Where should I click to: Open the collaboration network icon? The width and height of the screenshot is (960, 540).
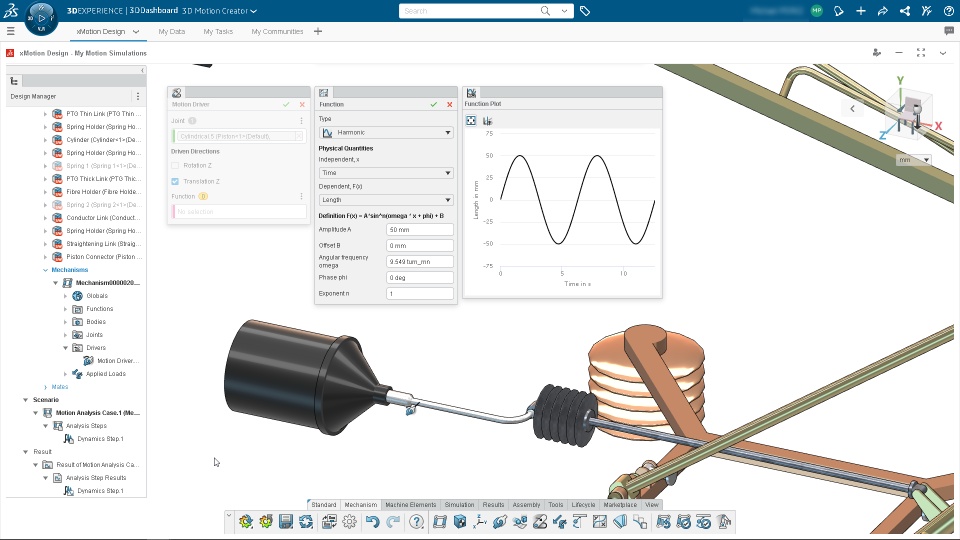click(x=905, y=11)
